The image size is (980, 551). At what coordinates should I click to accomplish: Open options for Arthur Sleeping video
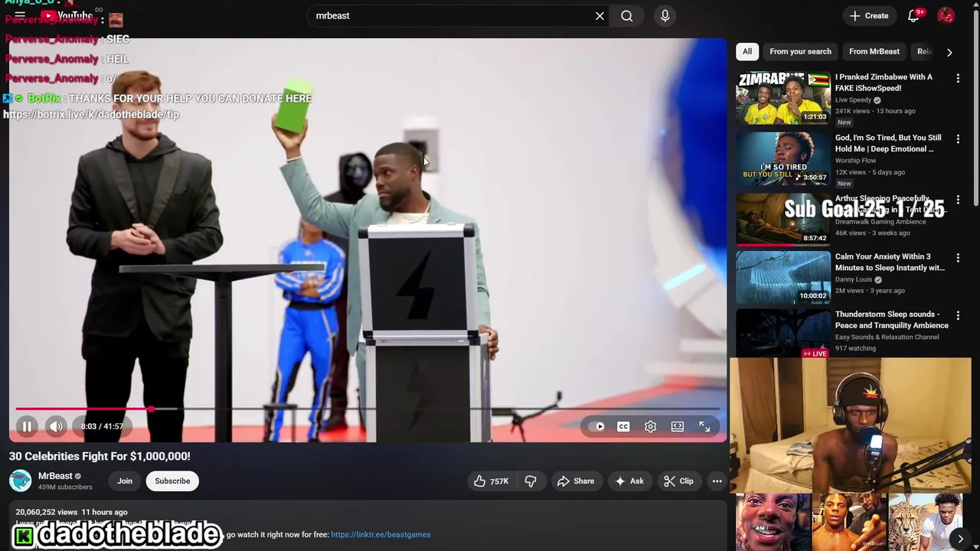[958, 200]
